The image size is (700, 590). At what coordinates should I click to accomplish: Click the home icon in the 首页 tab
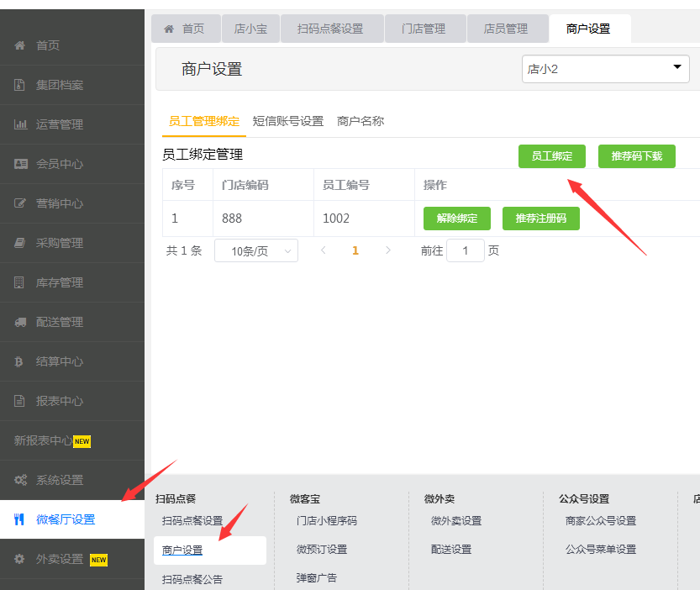coord(169,29)
